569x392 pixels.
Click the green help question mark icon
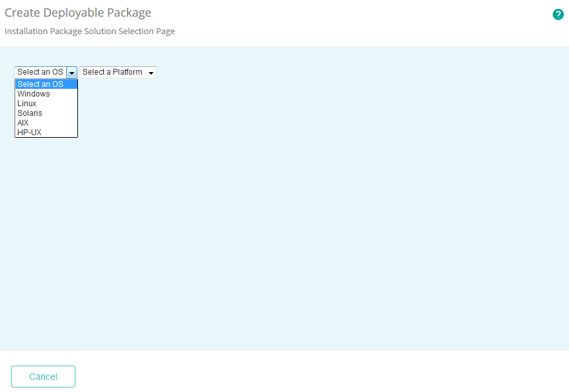[558, 14]
